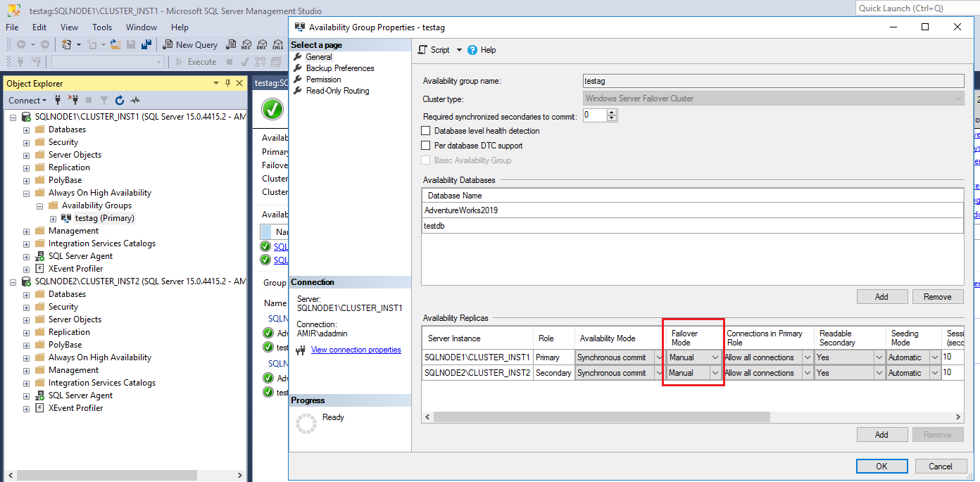The width and height of the screenshot is (980, 482).
Task: Increase required synchronized secondaries with up arrow
Action: coord(612,112)
